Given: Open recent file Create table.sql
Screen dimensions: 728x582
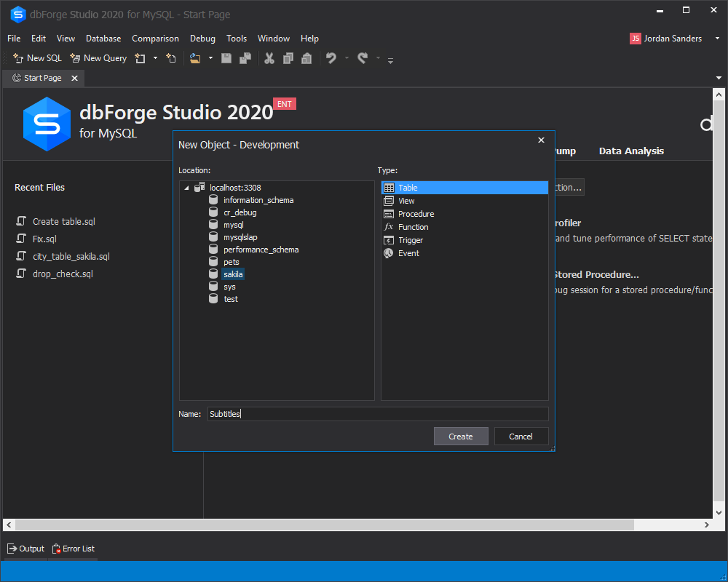Looking at the screenshot, I should point(63,221).
